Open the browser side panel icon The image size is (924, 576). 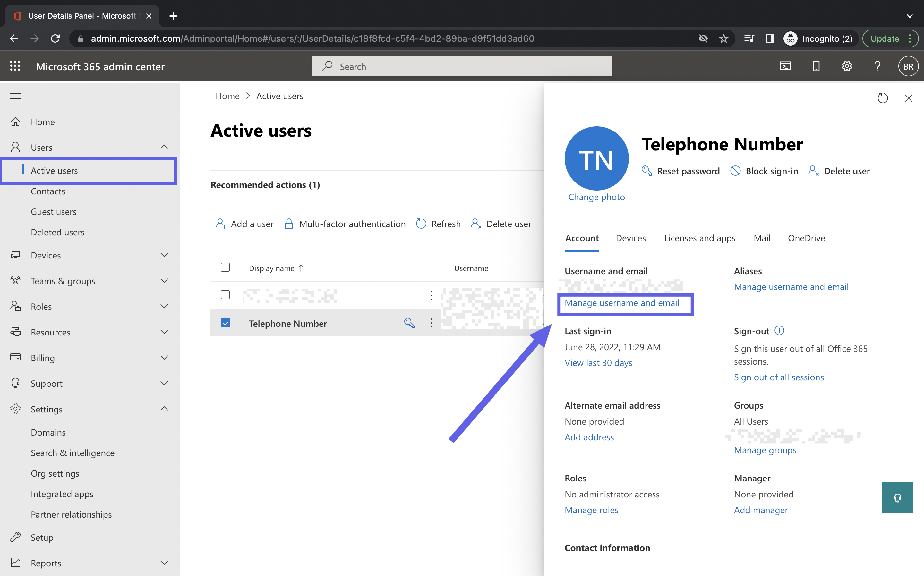[770, 38]
